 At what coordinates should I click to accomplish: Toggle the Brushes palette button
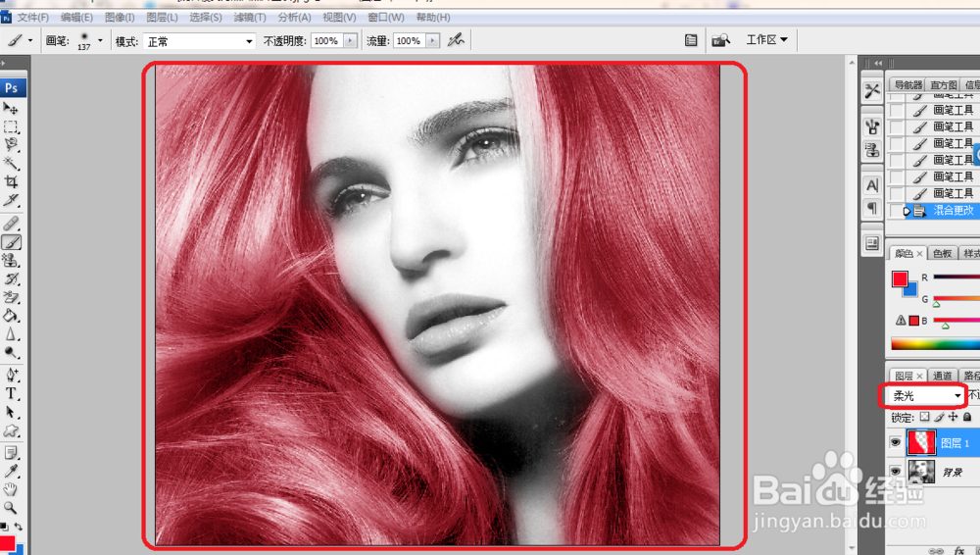point(691,40)
